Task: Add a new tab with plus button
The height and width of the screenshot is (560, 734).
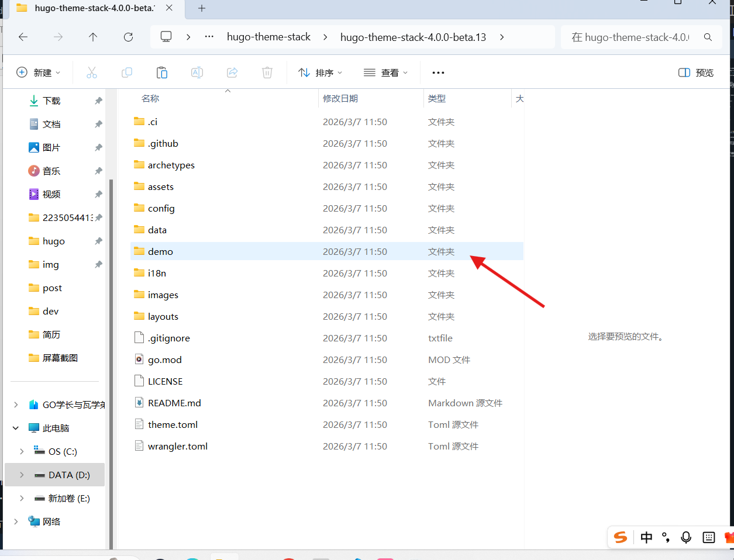Action: coord(202,8)
